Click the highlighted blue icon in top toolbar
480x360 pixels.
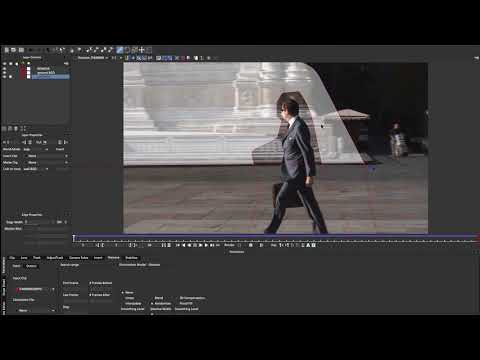120,50
